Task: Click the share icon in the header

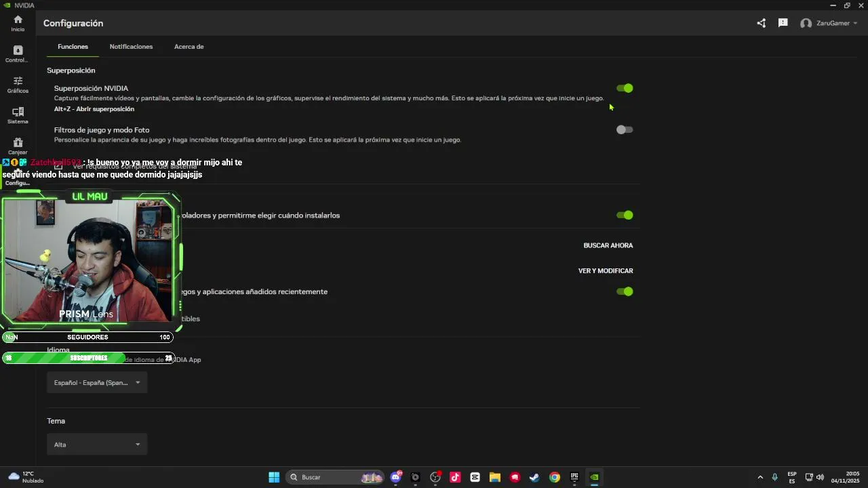Action: coord(762,23)
